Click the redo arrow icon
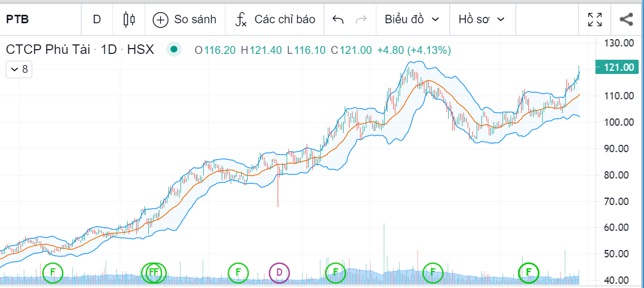Viewport: 644px width, 288px height. coord(361,20)
